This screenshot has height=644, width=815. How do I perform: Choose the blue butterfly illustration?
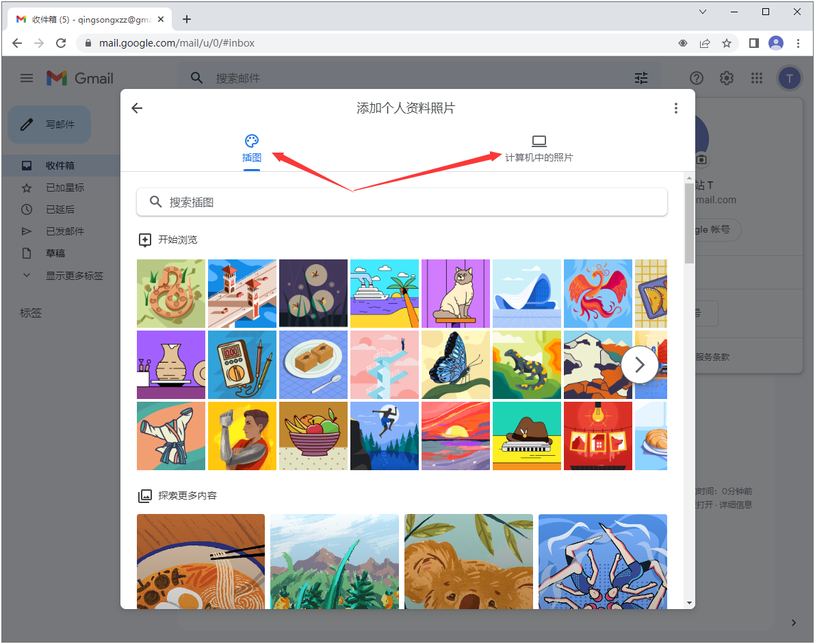click(x=456, y=365)
